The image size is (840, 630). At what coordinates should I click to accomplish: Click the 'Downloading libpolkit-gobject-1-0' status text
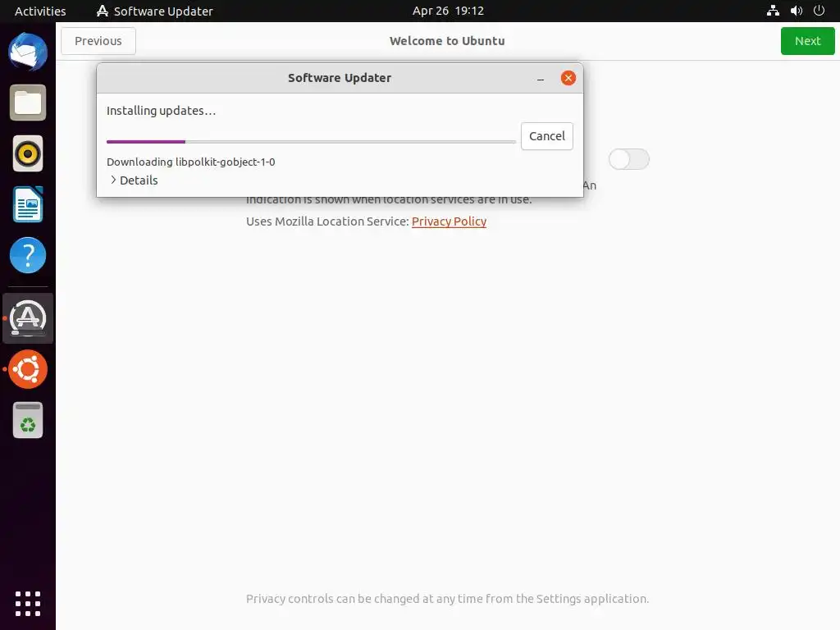tap(190, 162)
